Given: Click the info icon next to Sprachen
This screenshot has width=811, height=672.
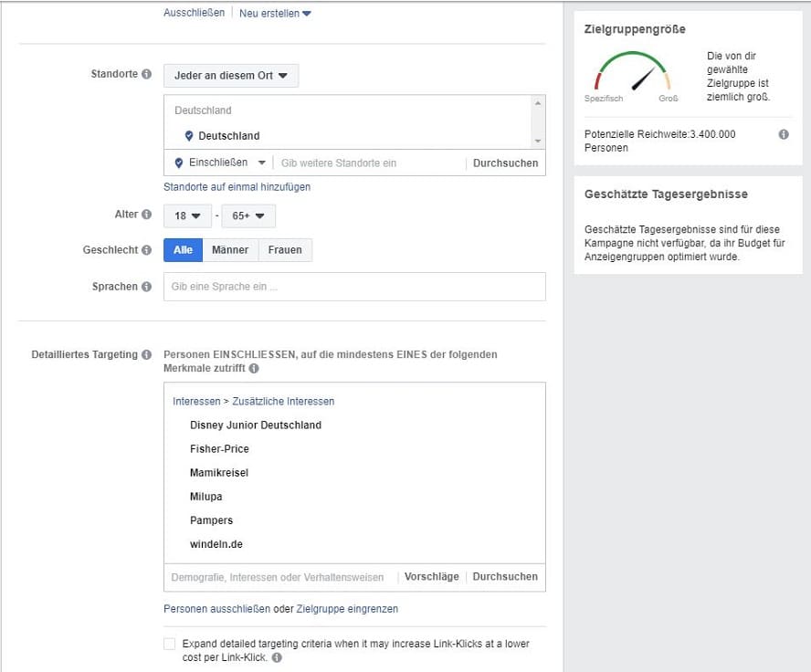Looking at the screenshot, I should click(x=147, y=287).
